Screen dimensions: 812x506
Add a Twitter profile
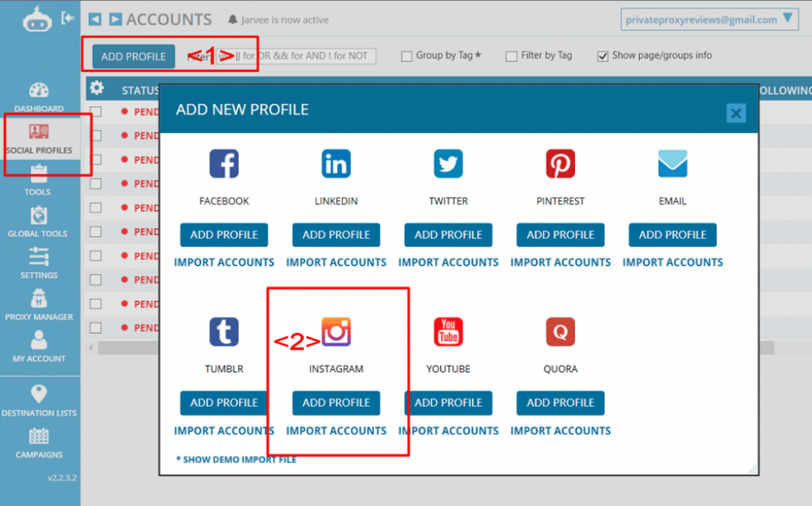pyautogui.click(x=449, y=235)
